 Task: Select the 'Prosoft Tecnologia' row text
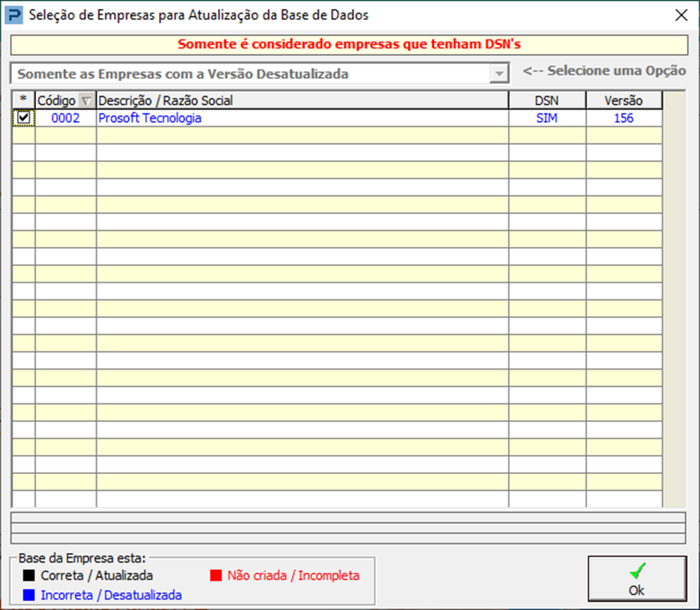150,118
